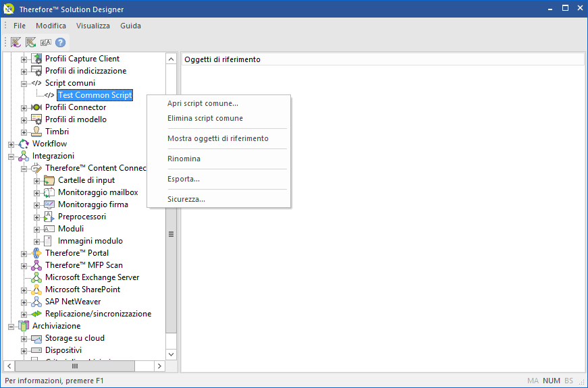
Task: Expand the Profili Capture Client node
Action: click(x=24, y=59)
